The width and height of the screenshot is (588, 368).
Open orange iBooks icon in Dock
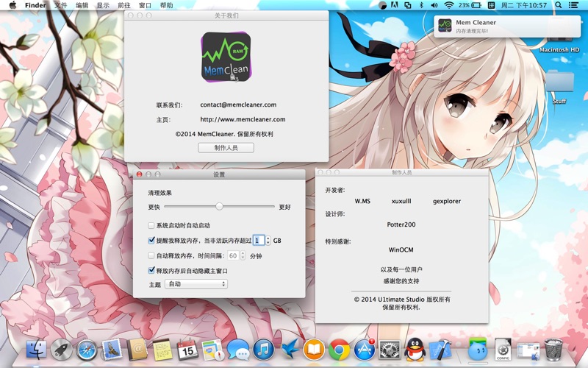314,350
